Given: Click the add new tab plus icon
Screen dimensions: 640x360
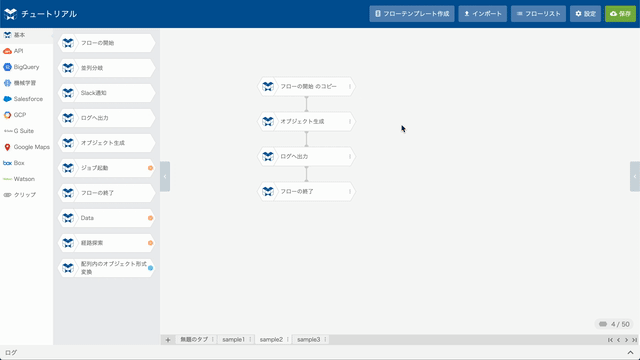Looking at the screenshot, I should pos(168,340).
